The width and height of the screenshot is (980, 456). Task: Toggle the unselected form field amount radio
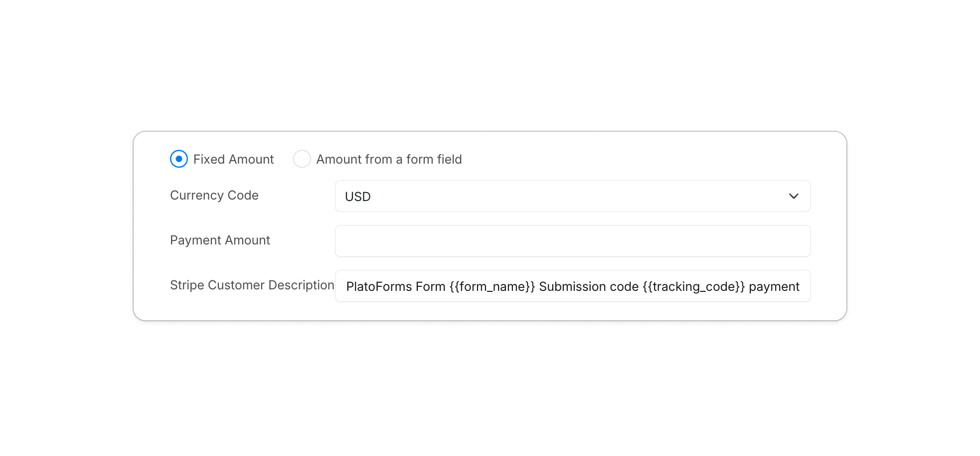(x=302, y=159)
